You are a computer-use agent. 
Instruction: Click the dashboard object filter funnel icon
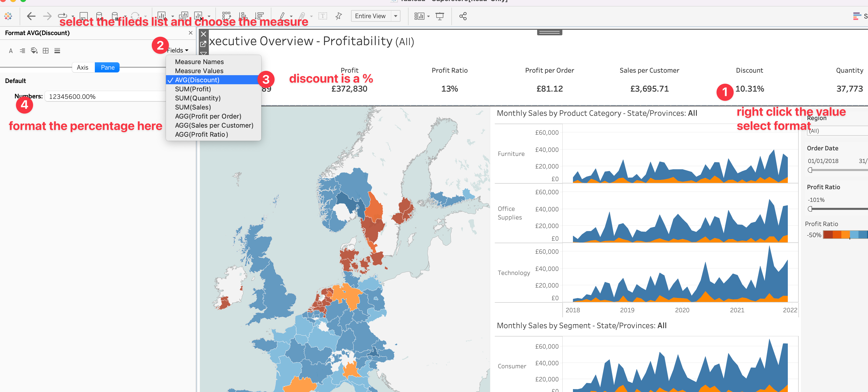(x=204, y=53)
